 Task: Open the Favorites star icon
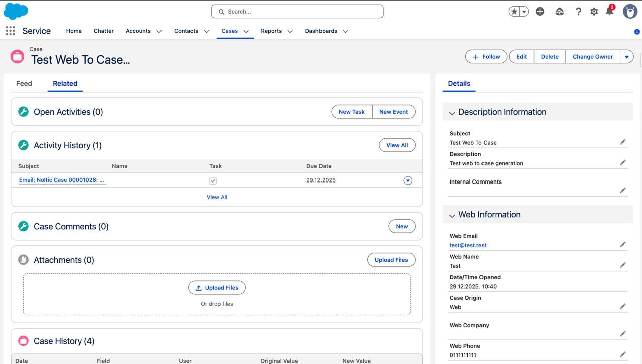pos(514,11)
